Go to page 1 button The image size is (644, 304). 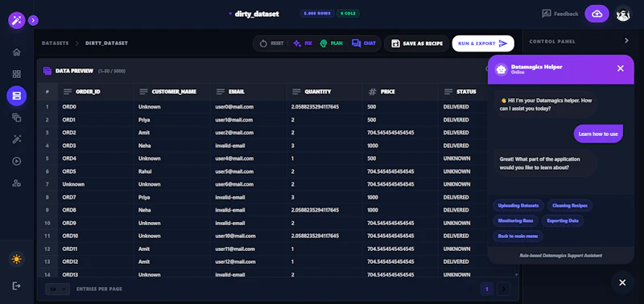(487, 290)
